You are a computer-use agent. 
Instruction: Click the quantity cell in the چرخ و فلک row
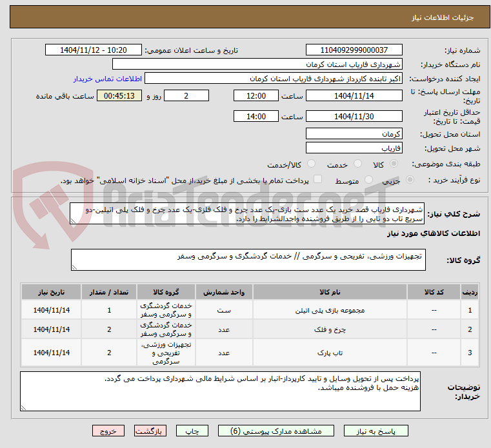[x=109, y=329]
